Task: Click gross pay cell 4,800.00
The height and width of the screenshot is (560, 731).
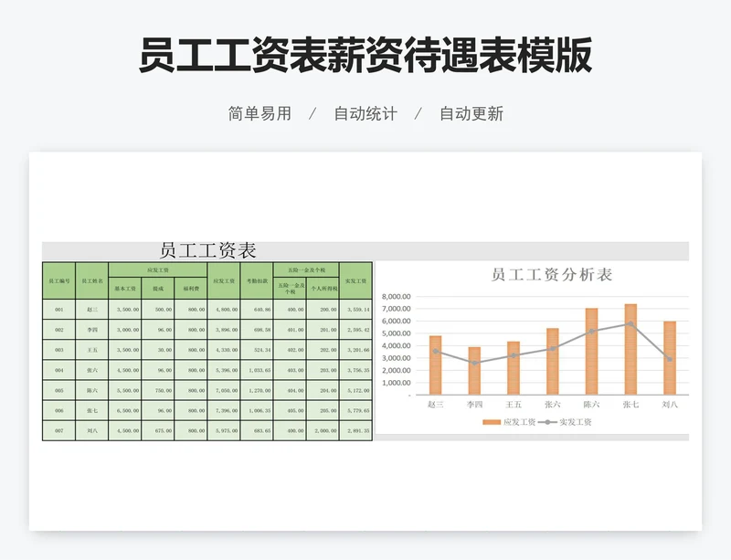Action: coord(224,310)
